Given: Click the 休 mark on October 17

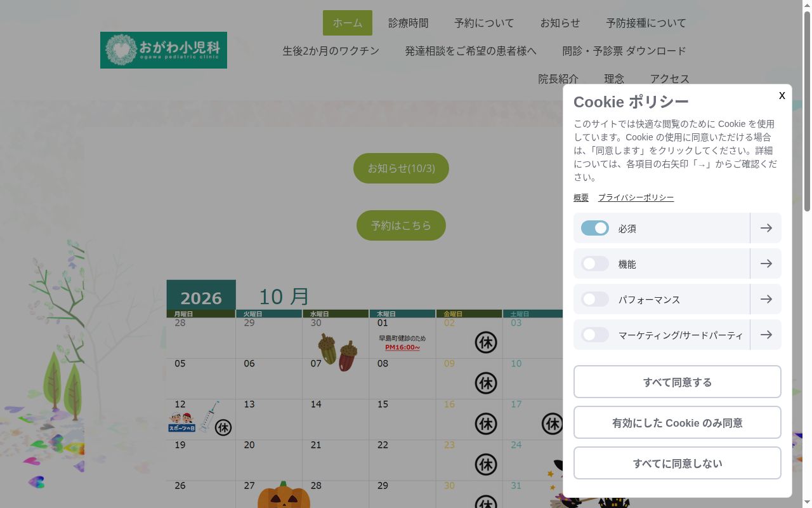Looking at the screenshot, I should click(553, 424).
